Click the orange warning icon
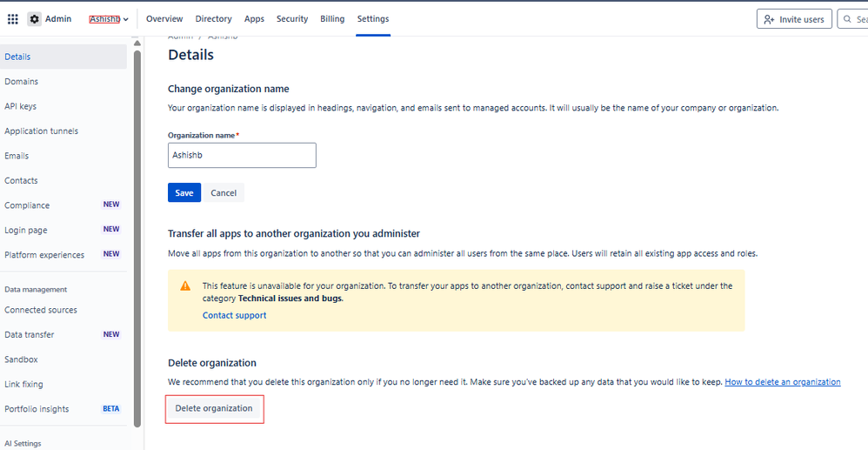Viewport: 868px width, 450px height. [x=185, y=286]
